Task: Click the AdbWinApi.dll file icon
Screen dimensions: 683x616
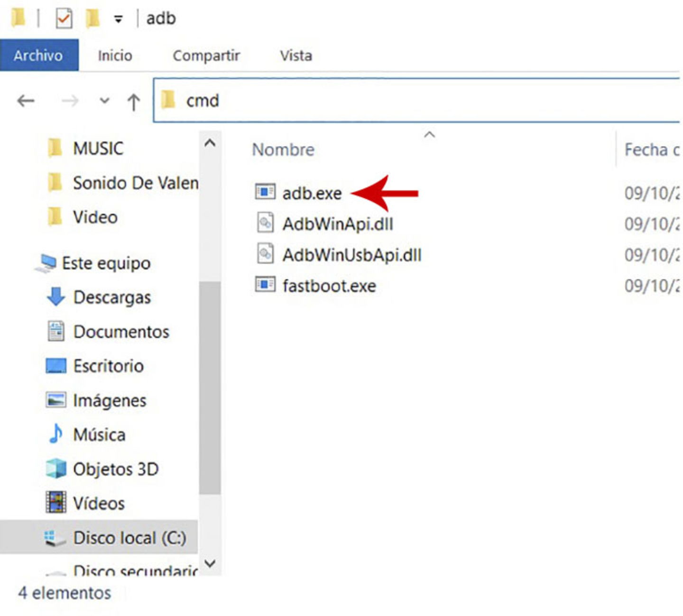Action: [265, 223]
